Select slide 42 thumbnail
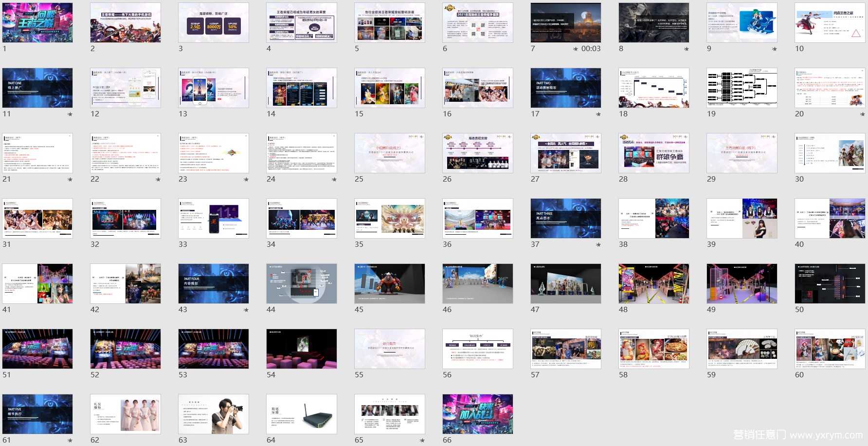 tap(126, 284)
